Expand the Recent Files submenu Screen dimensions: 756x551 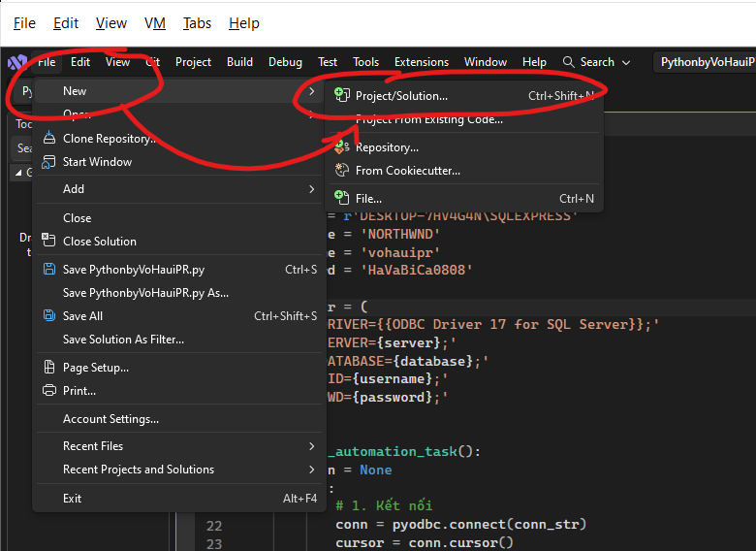point(311,446)
